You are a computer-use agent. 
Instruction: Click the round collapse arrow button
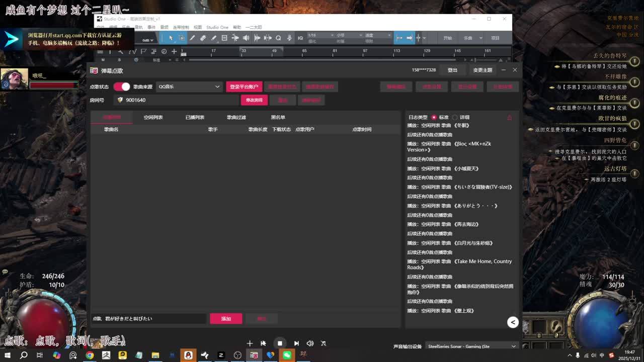pyautogui.click(x=513, y=322)
